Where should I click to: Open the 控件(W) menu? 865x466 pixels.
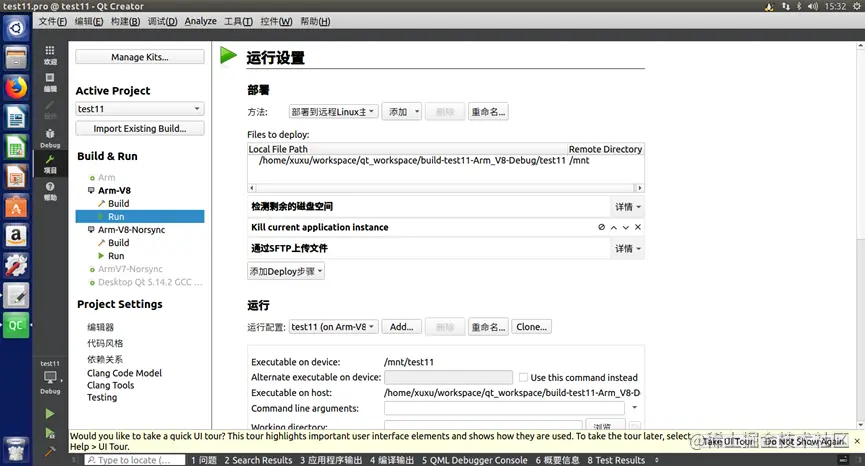276,22
